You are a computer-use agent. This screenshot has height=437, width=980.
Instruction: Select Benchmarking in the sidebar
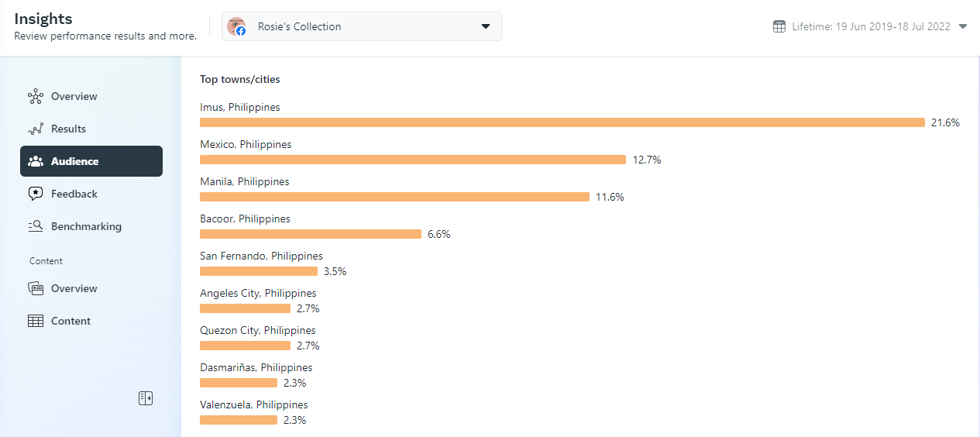coord(86,227)
